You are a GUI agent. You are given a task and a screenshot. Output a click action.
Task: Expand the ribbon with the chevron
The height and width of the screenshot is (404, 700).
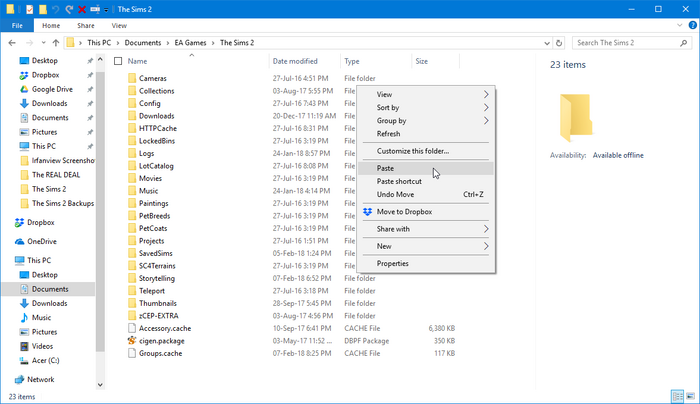coord(679,25)
